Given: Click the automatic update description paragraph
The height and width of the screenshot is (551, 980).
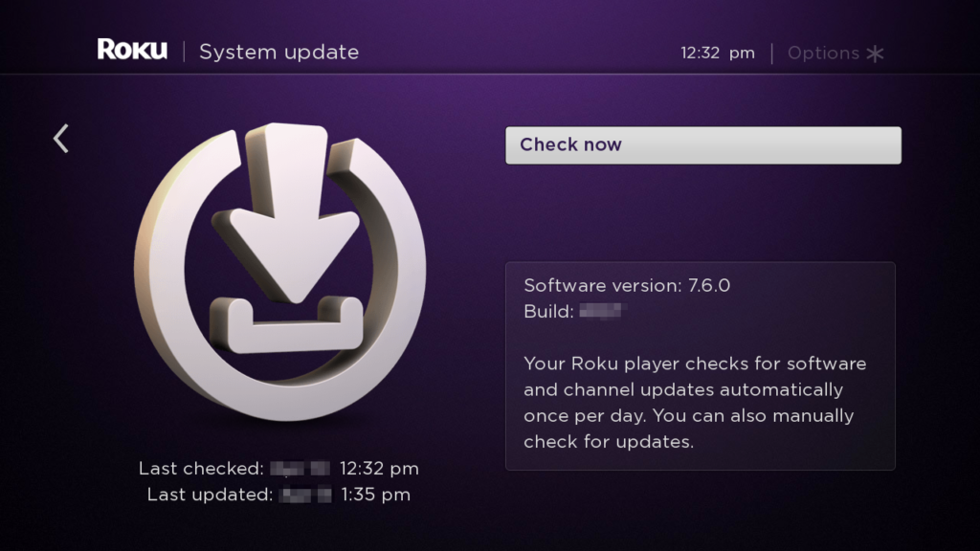Looking at the screenshot, I should (695, 403).
